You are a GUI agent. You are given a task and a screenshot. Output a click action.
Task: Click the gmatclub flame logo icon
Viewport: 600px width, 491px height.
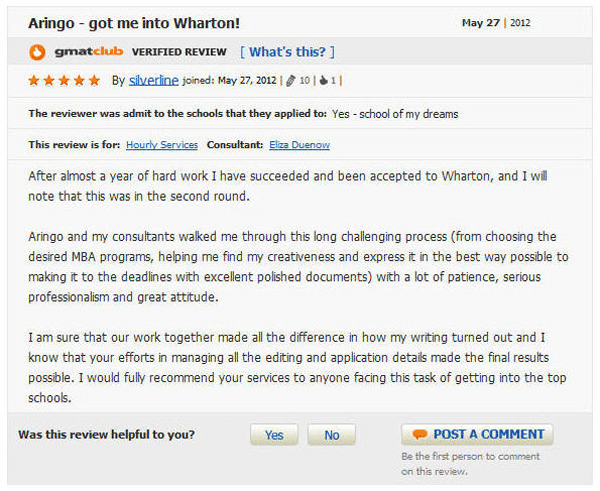[37, 52]
